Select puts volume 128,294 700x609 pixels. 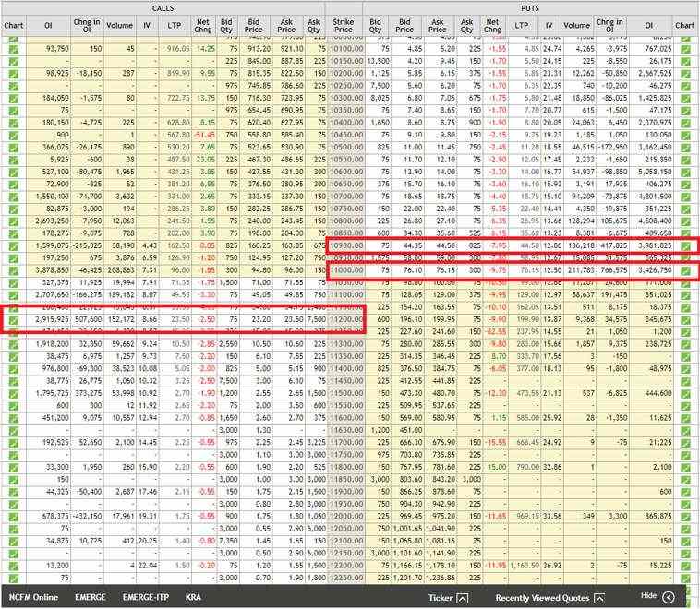581,221
